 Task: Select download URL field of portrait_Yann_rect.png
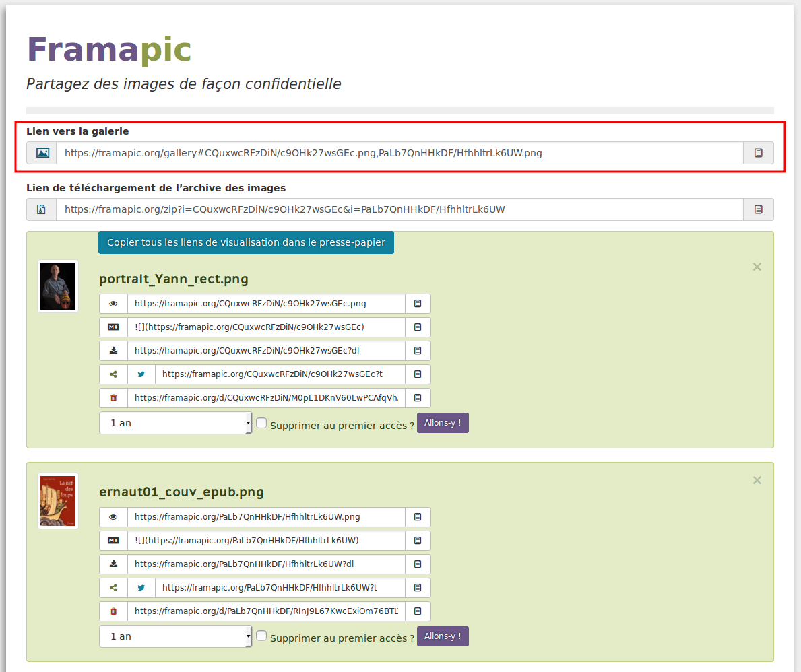[x=266, y=350]
